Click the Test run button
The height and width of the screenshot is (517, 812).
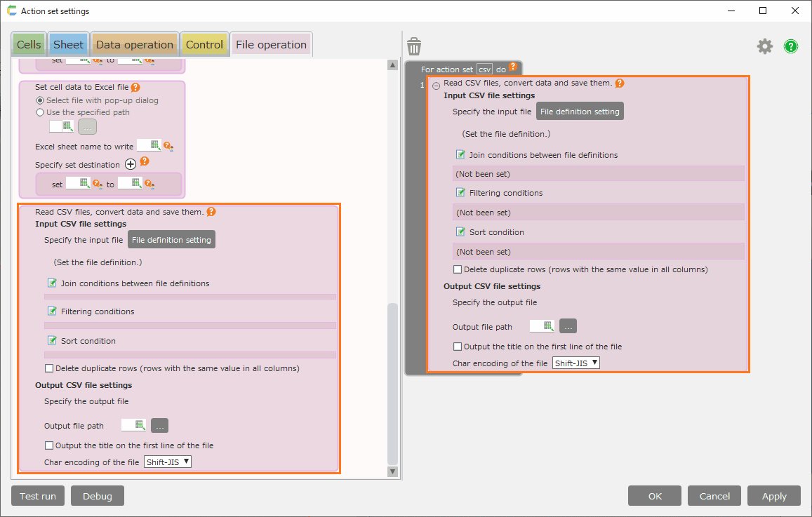pyautogui.click(x=38, y=496)
